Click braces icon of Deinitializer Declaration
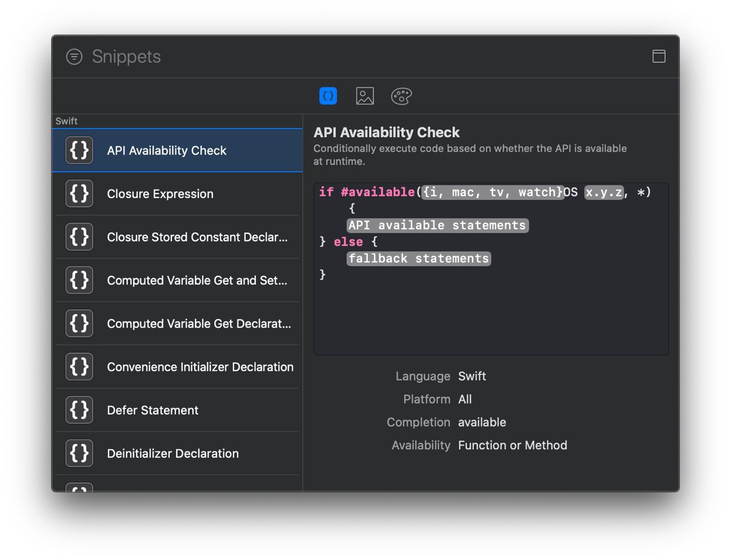The height and width of the screenshot is (560, 731). point(79,453)
